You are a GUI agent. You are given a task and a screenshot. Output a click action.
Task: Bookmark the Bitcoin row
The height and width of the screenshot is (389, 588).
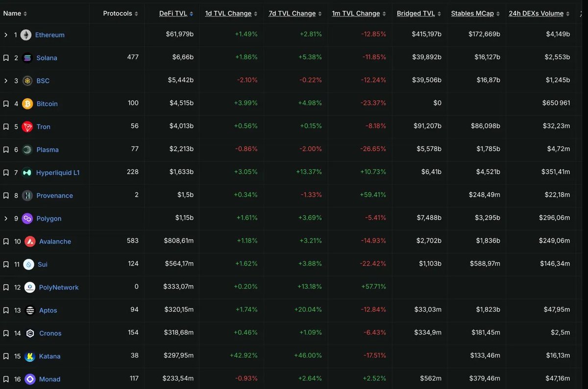(x=6, y=104)
